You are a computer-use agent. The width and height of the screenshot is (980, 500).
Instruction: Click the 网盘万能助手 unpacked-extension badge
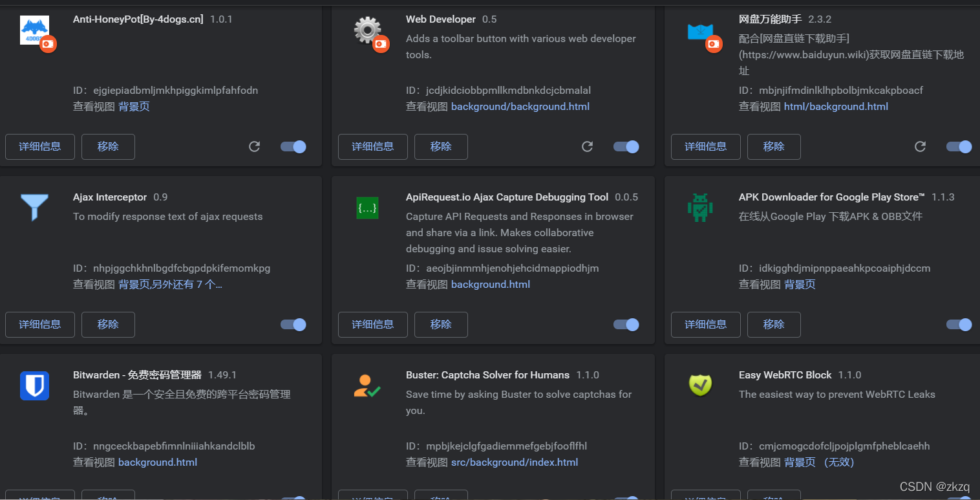(x=714, y=44)
